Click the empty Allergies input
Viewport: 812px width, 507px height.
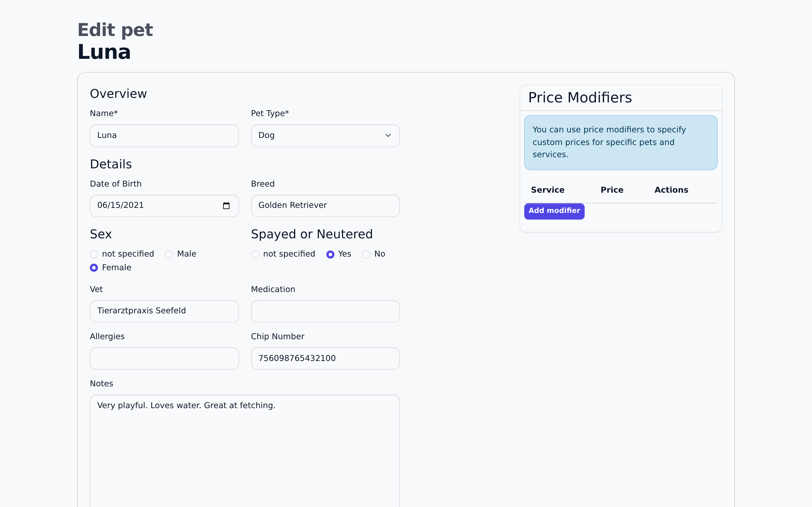coord(164,358)
